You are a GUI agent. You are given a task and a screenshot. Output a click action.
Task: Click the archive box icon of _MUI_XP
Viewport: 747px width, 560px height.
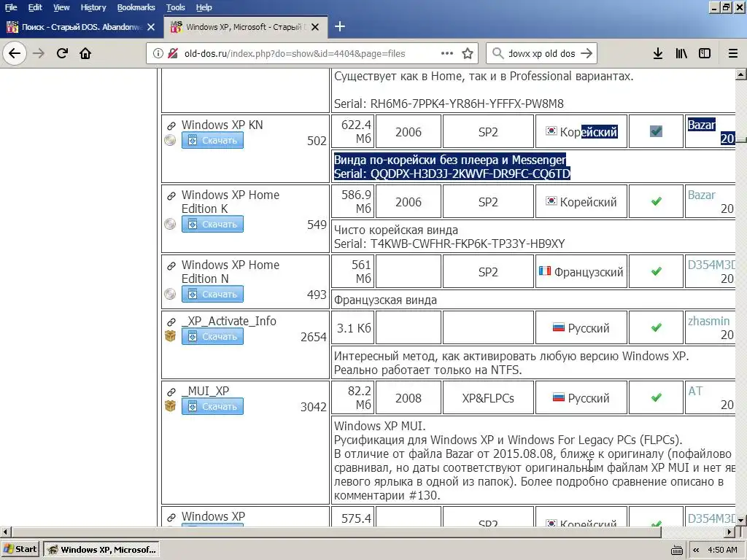pos(170,406)
